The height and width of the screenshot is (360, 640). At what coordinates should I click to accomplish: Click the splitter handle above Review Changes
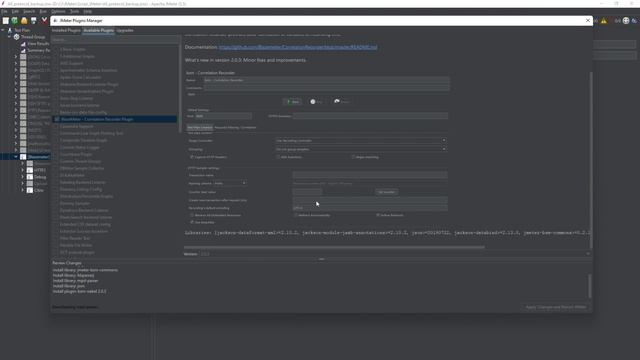point(321,259)
